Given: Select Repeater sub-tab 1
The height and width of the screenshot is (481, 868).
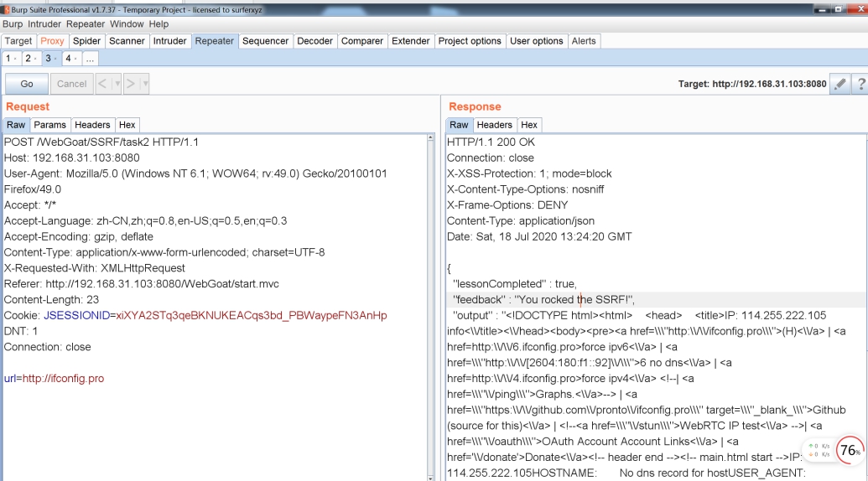Looking at the screenshot, I should (x=11, y=58).
